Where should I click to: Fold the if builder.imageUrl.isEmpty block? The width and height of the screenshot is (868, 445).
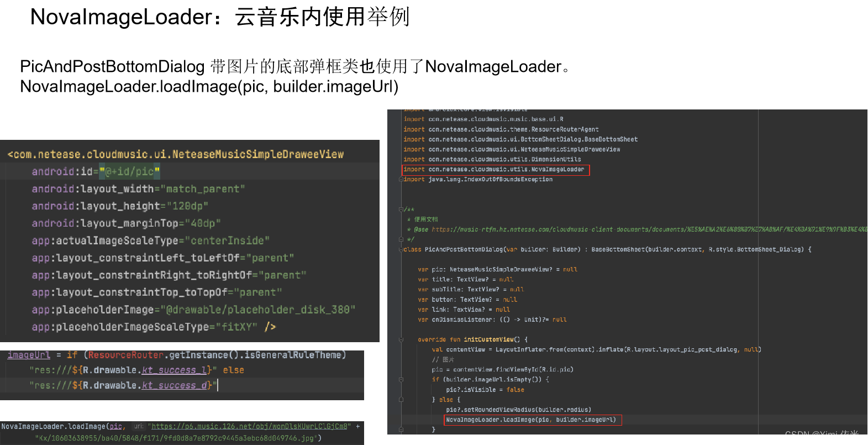coord(401,380)
